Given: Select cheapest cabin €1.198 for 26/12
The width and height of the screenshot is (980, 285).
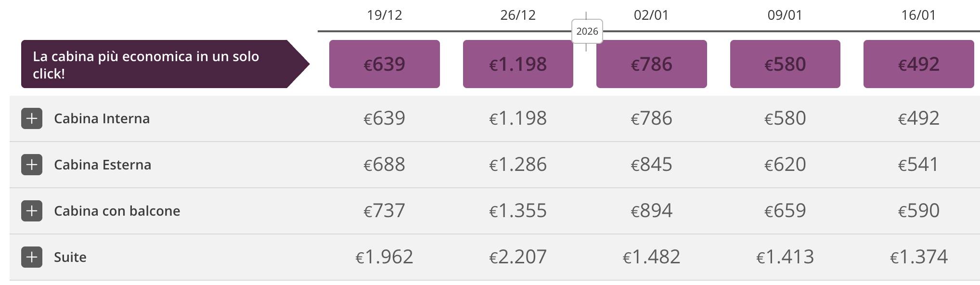Looking at the screenshot, I should (518, 64).
